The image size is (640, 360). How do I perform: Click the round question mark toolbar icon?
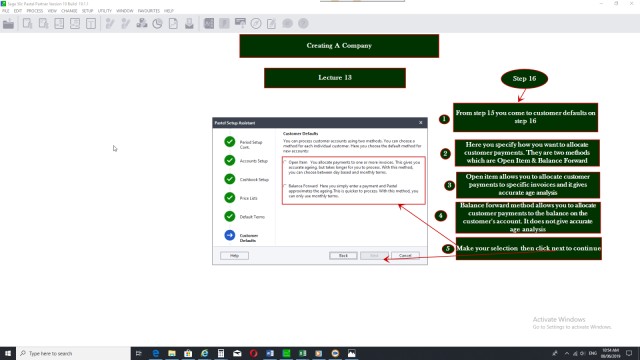[303, 24]
